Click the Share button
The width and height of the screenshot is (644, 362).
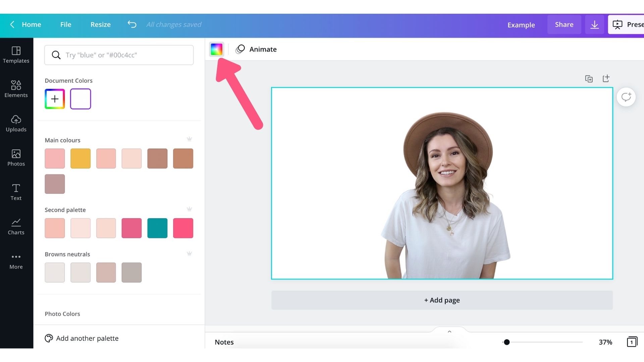click(564, 24)
